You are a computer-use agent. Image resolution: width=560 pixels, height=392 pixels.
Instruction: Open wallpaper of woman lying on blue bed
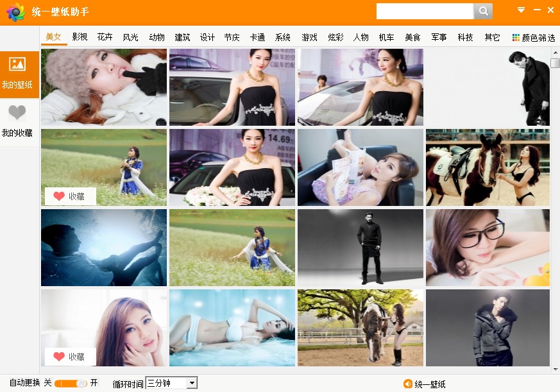tap(232, 328)
